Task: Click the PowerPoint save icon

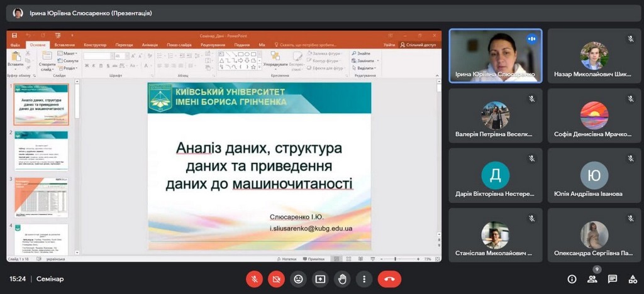Action: (x=14, y=35)
